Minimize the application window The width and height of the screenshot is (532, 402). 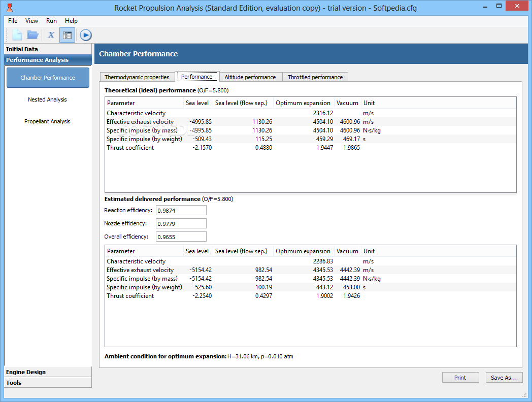pos(486,6)
